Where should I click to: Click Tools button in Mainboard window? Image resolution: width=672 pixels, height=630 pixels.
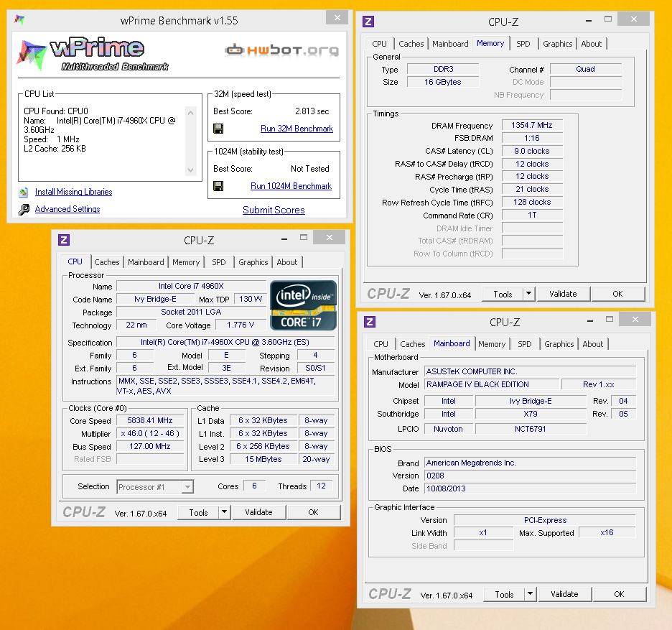(x=504, y=594)
